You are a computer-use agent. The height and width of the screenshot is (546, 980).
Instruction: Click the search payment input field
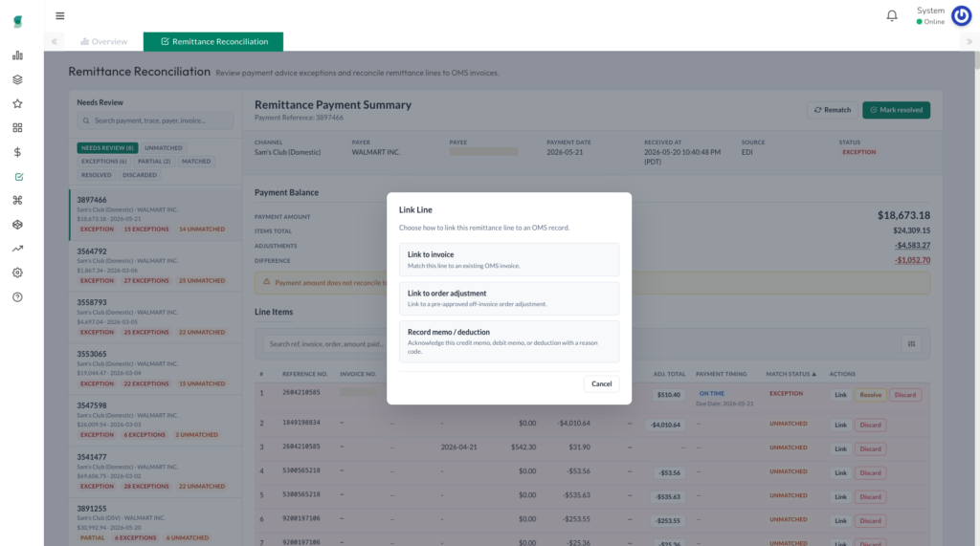[x=155, y=120]
